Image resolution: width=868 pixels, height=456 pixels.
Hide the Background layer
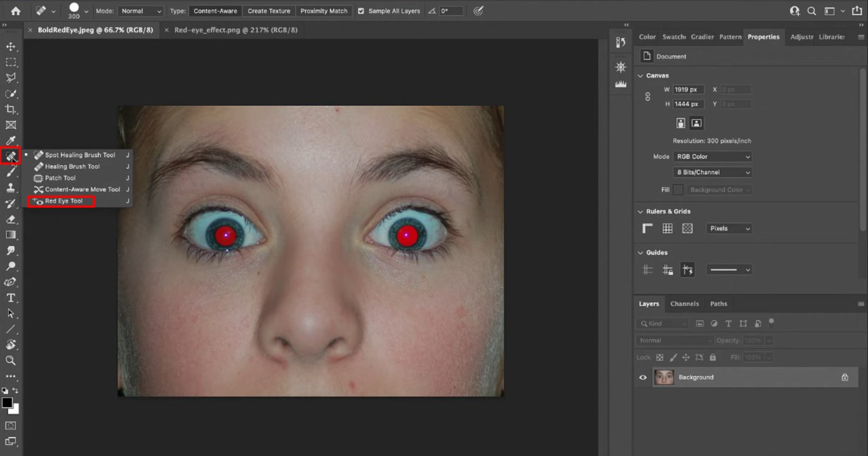(643, 377)
